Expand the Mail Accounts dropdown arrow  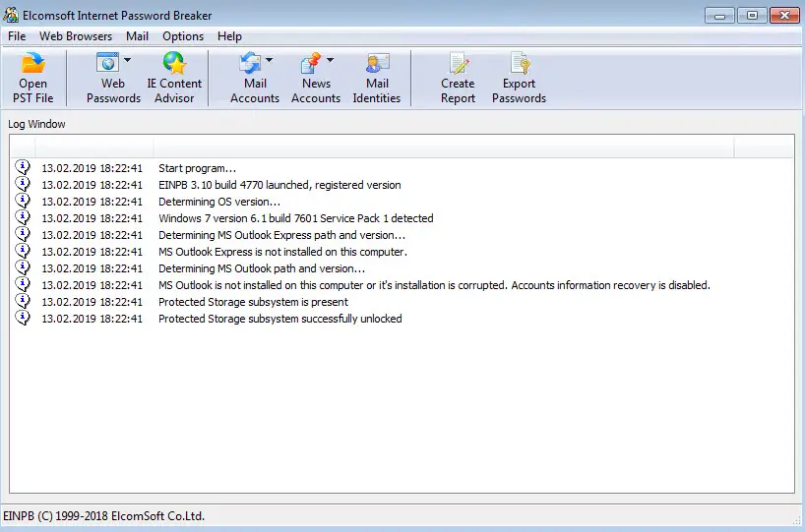click(269, 60)
